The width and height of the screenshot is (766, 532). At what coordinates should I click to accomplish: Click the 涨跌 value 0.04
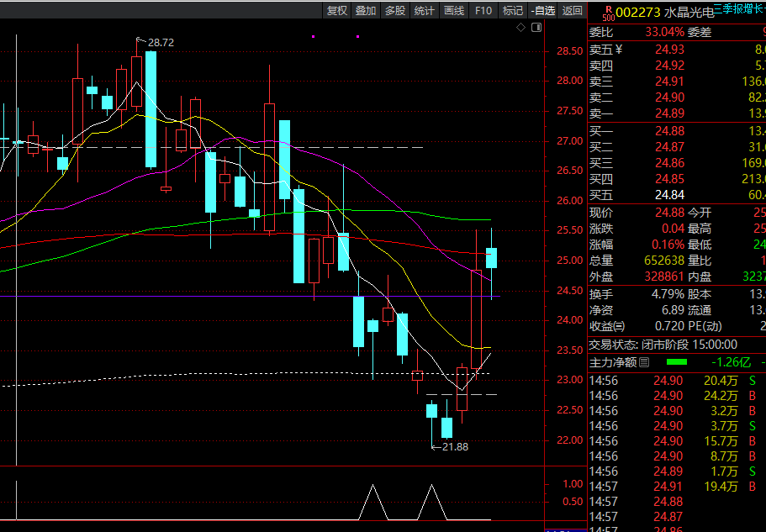[674, 229]
